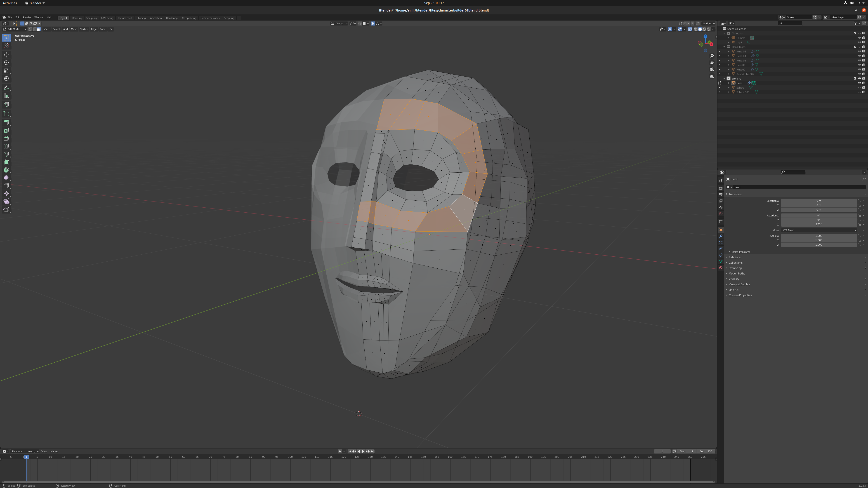This screenshot has width=868, height=488.
Task: Open rotation Mode XYZ Euler dropdown
Action: pos(819,230)
